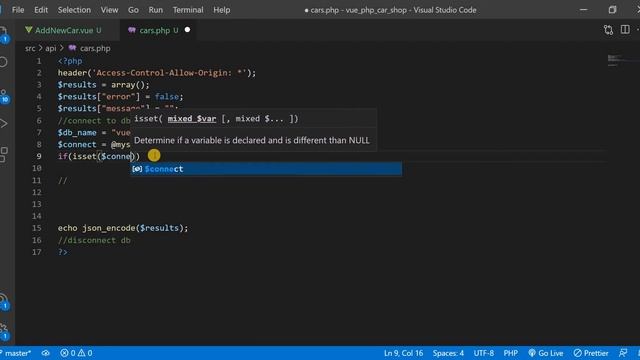Viewport: 640px width, 360px height.
Task: Change file encoding UTF-8
Action: (484, 353)
